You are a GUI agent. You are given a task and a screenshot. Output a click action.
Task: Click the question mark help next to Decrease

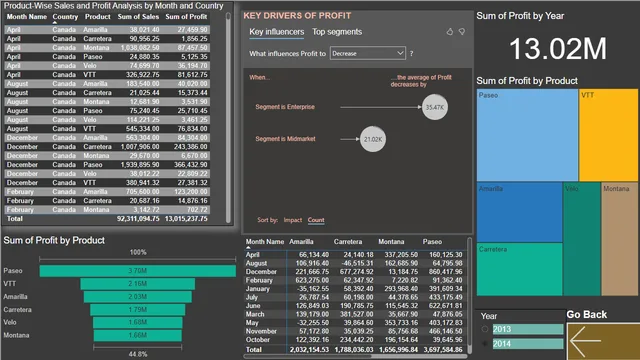click(411, 53)
